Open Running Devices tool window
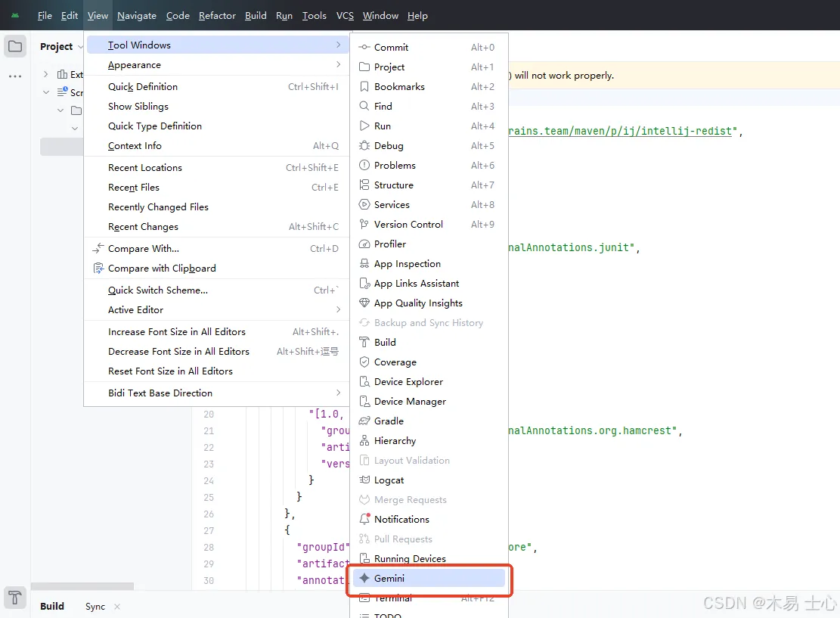Screen dimensions: 840x618 (429, 558)
